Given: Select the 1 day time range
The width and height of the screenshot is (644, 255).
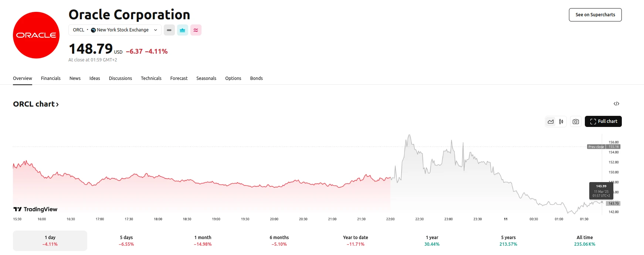Looking at the screenshot, I should [x=50, y=241].
